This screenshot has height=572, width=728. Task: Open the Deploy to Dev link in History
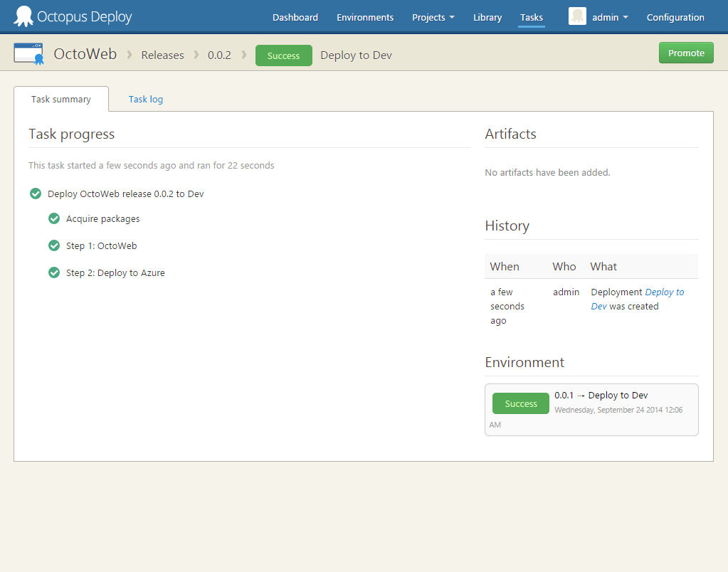[x=664, y=292]
